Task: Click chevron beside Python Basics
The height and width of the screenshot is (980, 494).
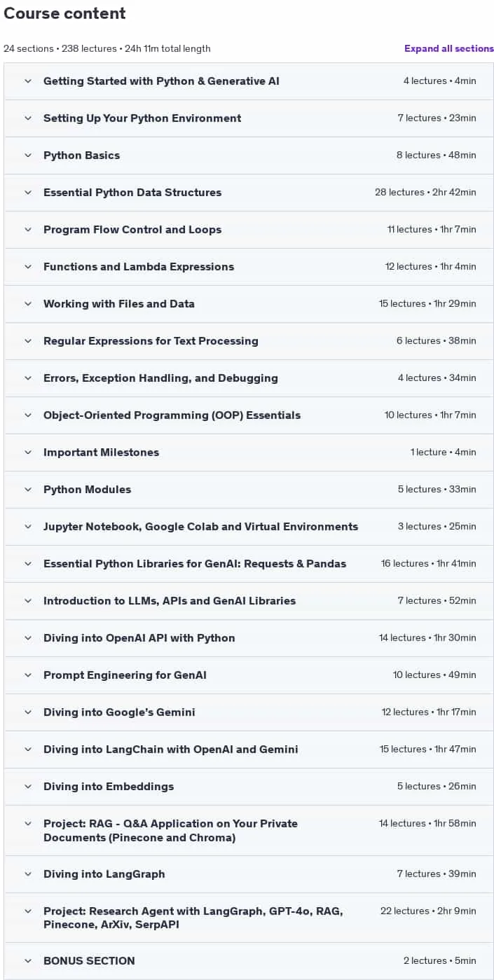Action: [28, 156]
